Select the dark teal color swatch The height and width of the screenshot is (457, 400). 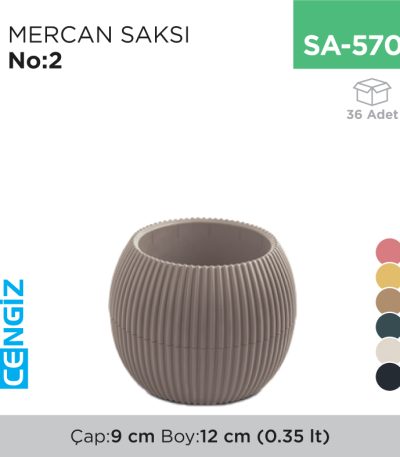389,326
